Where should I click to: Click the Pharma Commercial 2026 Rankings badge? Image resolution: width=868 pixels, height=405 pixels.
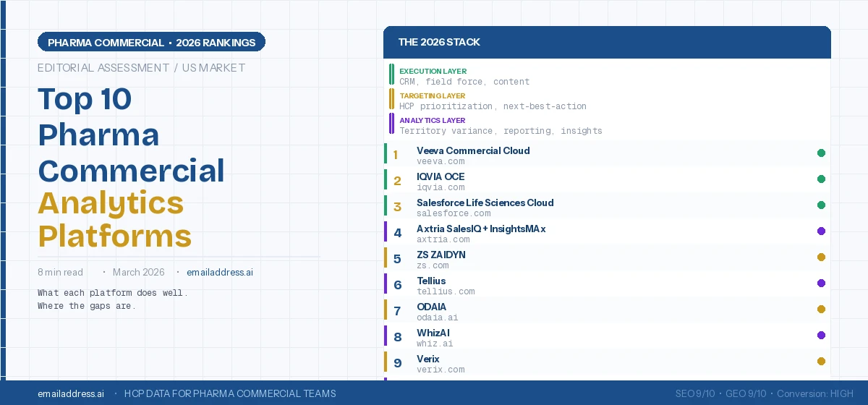[152, 43]
